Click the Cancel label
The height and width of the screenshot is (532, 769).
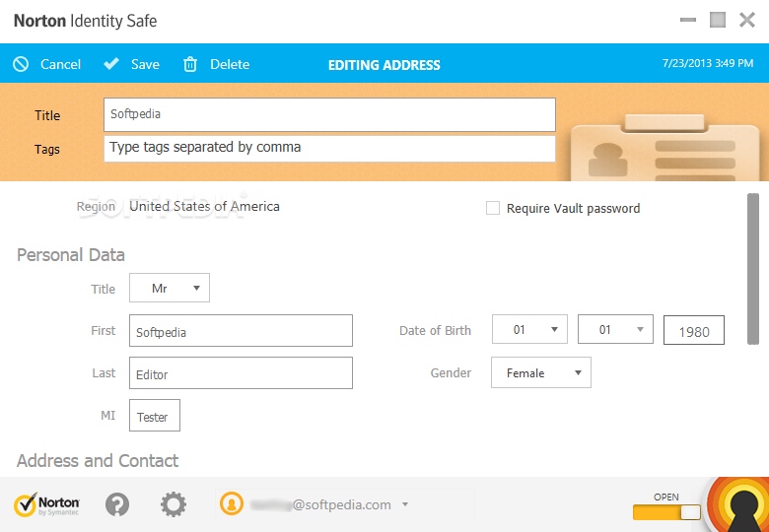point(60,64)
